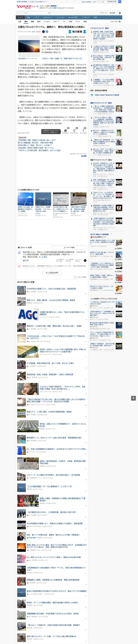Open settings with the gear icon

tap(120, 13)
